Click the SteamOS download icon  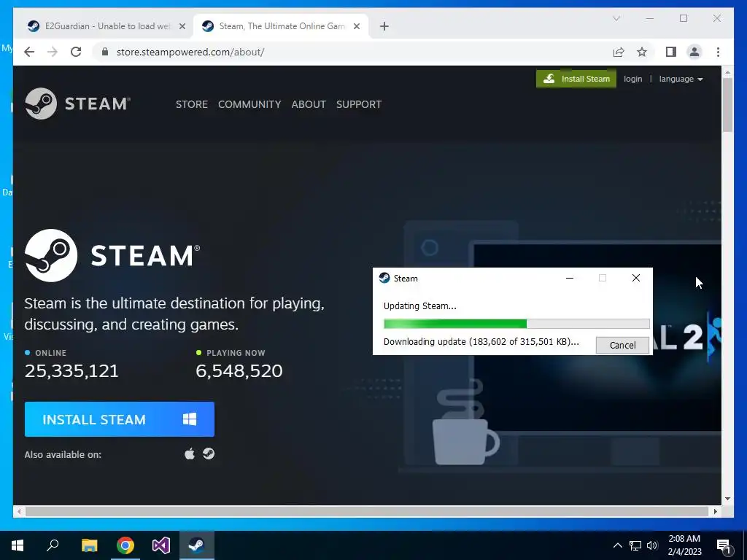pyautogui.click(x=209, y=454)
